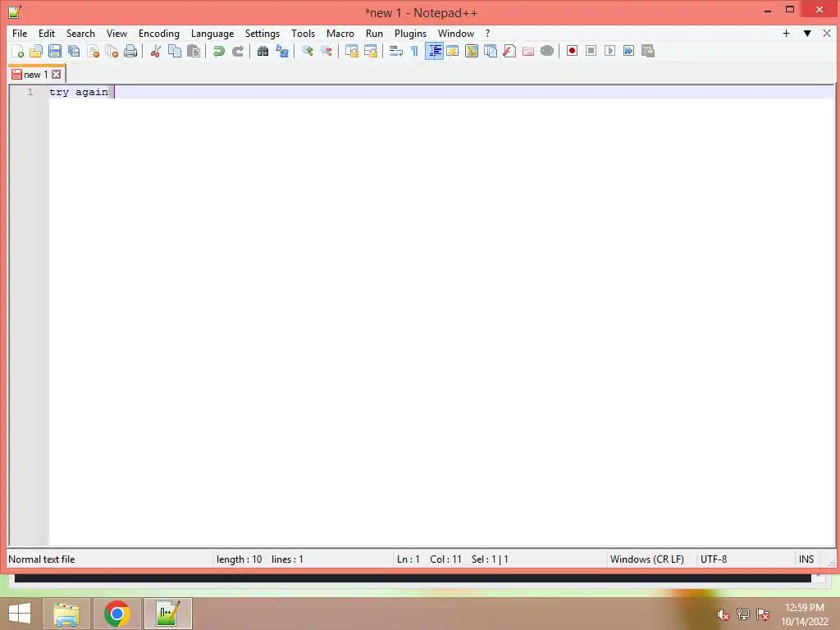
Task: Cut selection with the scissors icon
Action: point(155,51)
